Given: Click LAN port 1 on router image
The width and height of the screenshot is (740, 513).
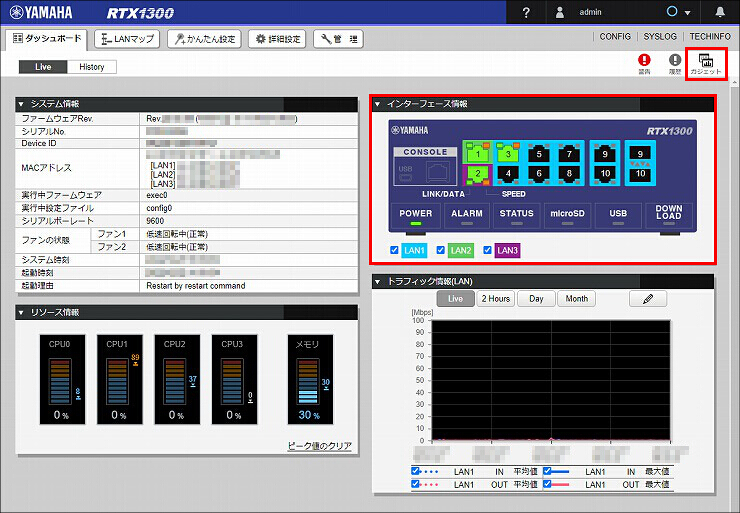Looking at the screenshot, I should [x=478, y=152].
